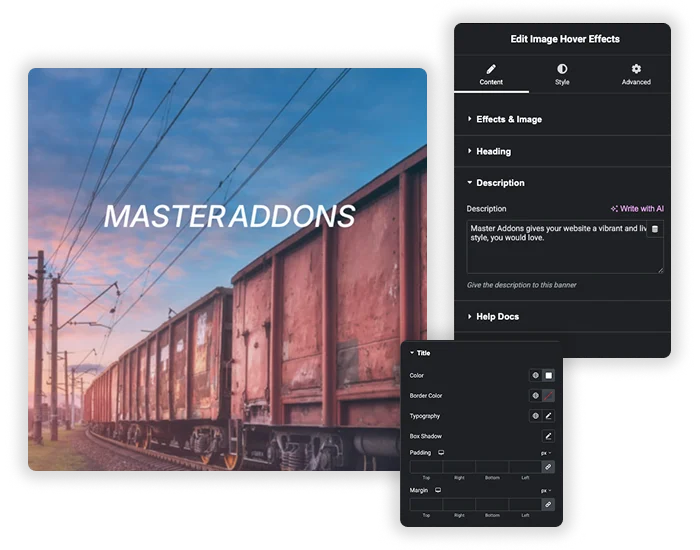Click the Margin responsive device icon
This screenshot has width=700, height=550.
438,490
